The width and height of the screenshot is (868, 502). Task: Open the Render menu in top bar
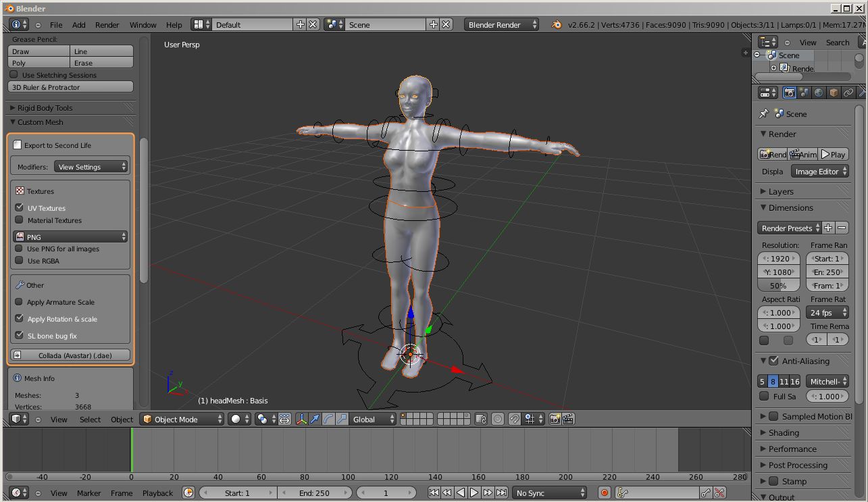[x=107, y=25]
